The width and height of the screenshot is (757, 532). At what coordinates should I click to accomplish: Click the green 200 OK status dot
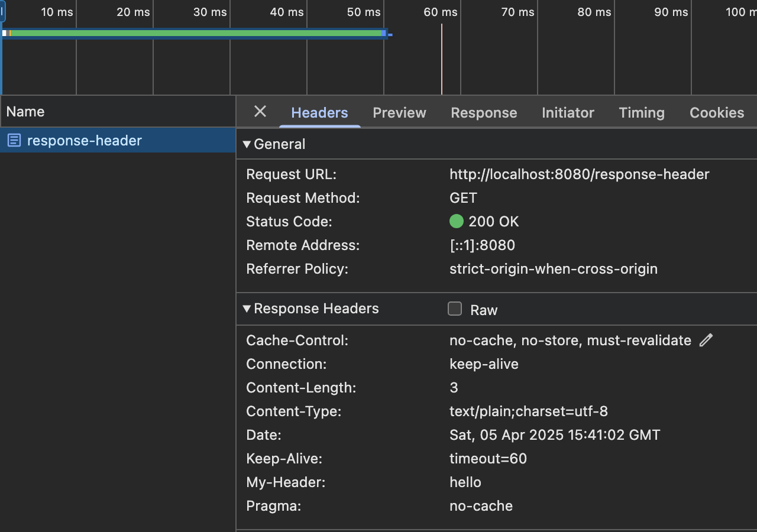[456, 222]
